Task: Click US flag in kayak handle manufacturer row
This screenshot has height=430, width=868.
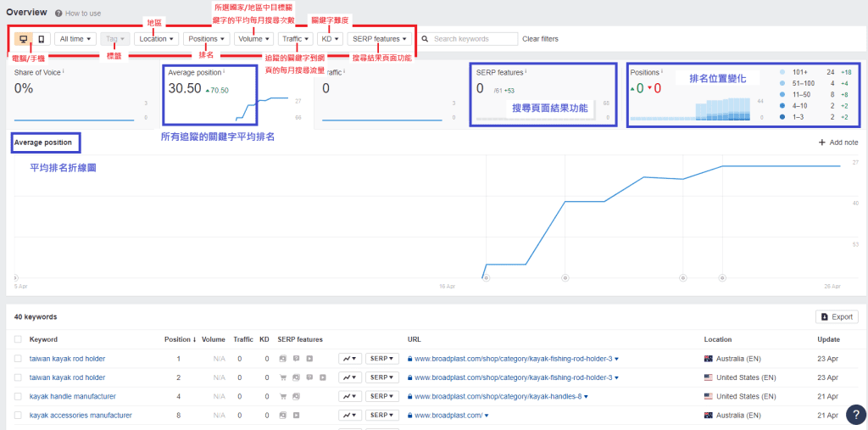Action: pos(708,396)
